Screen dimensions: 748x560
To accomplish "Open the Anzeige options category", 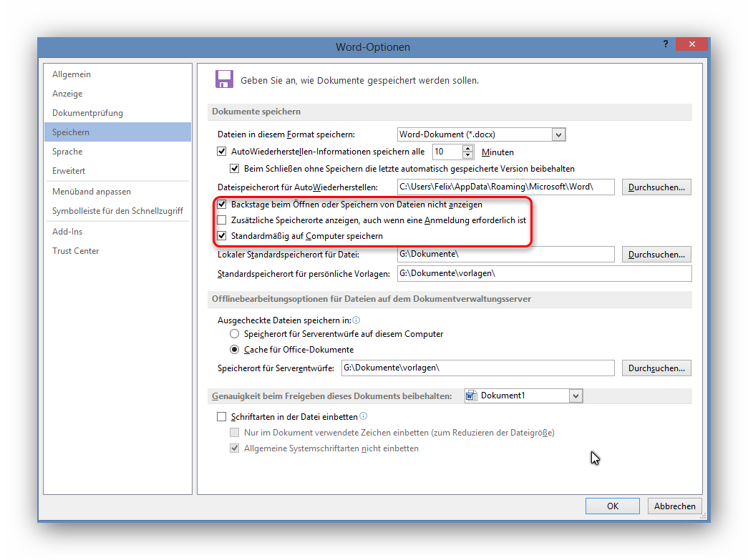I will pyautogui.click(x=118, y=94).
